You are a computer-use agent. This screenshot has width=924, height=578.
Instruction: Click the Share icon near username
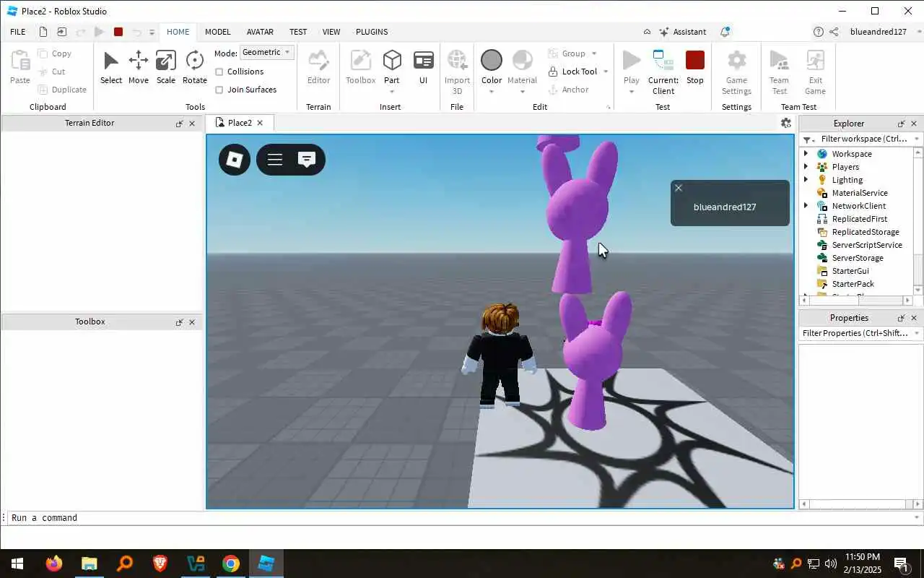[834, 32]
